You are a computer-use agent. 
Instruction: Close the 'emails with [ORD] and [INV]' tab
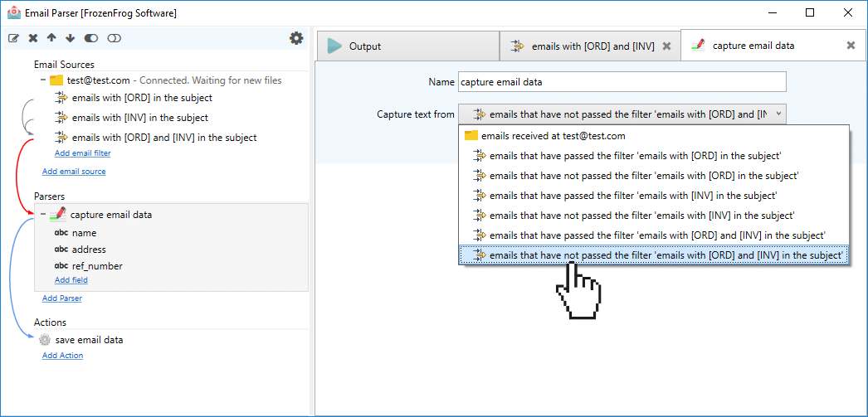pyautogui.click(x=667, y=46)
